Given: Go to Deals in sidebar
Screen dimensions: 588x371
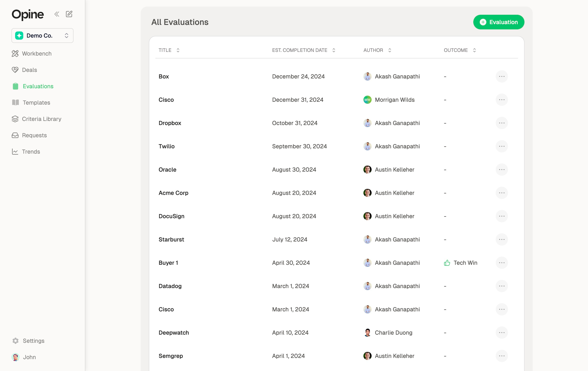Looking at the screenshot, I should (x=29, y=70).
